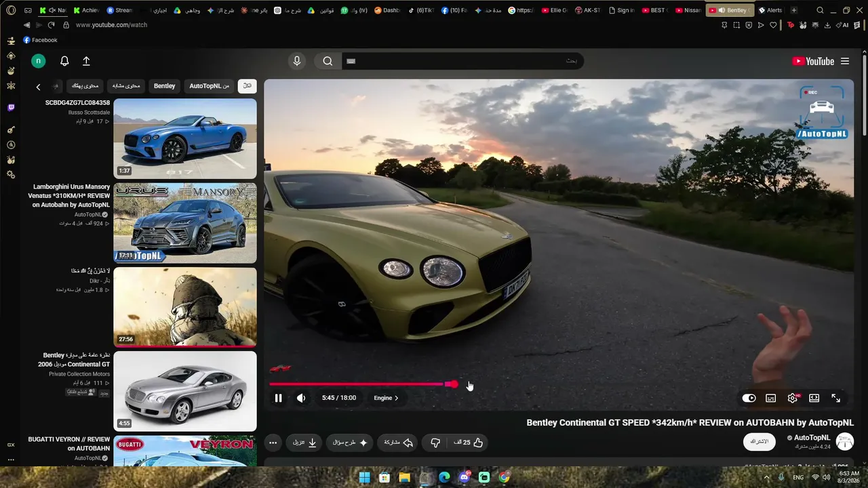Open the green account avatar menu
This screenshot has height=488, width=868.
click(39, 61)
